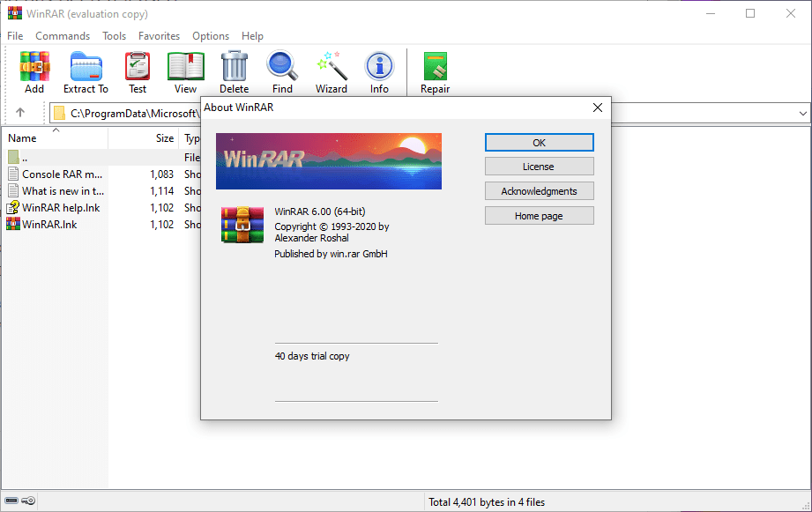Go up one folder level arrow
Screen dimensions: 812x512
[x=20, y=113]
